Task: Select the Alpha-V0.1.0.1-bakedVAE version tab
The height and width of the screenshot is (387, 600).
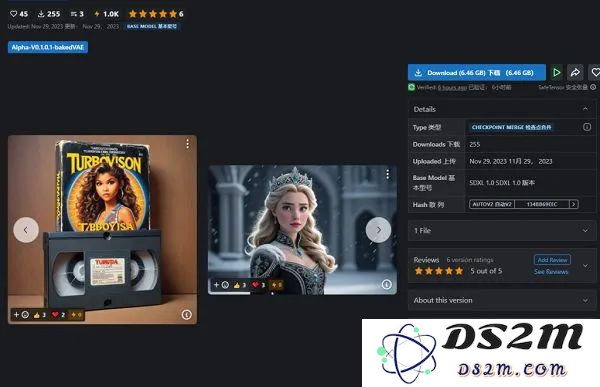Action: [x=48, y=47]
